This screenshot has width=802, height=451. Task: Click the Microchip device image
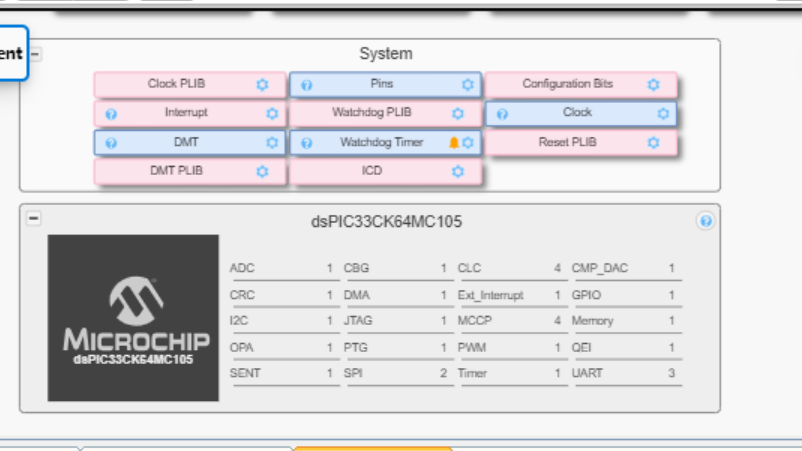coord(133,318)
